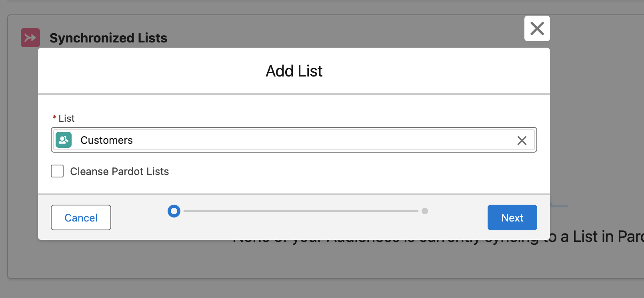Screen dimensions: 644x298
Task: Clear the Customers selection with the X
Action: 522,140
